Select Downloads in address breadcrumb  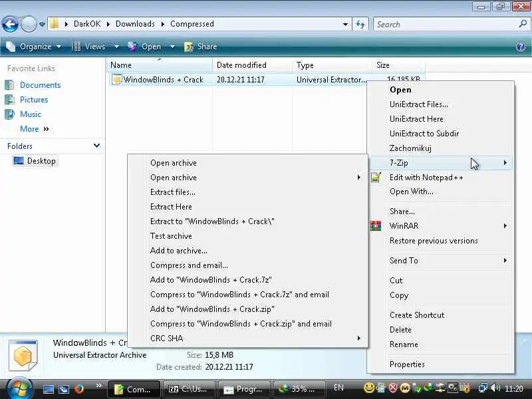tap(135, 24)
